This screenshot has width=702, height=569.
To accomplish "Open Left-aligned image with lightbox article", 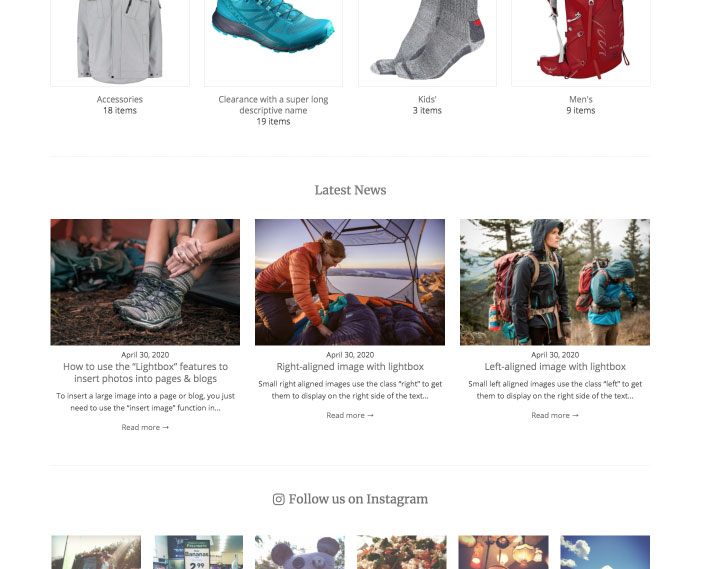I will pos(555,367).
